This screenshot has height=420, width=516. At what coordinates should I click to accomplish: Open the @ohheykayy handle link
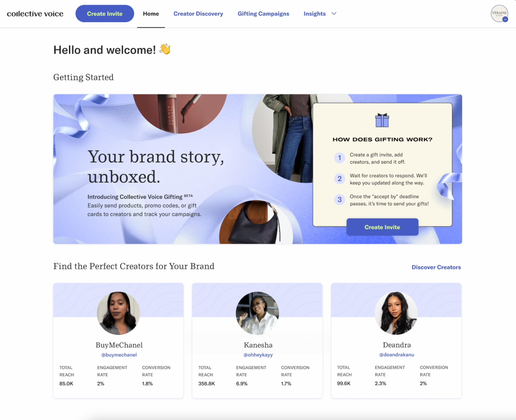click(258, 355)
